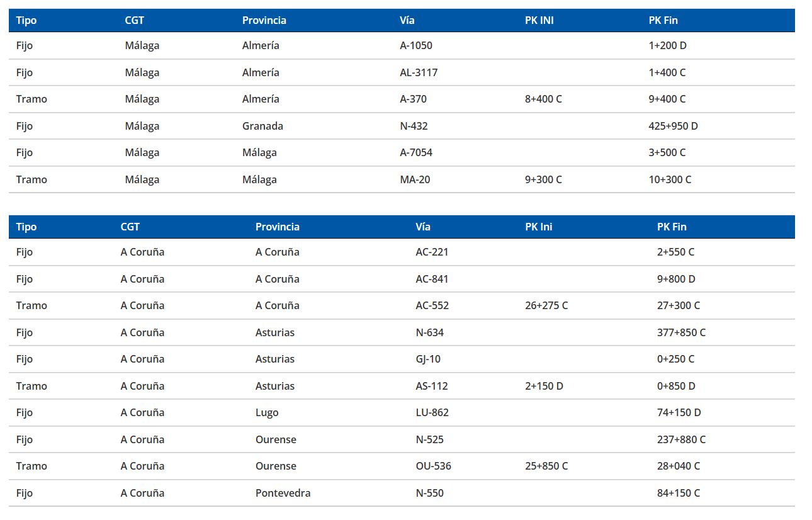The height and width of the screenshot is (520, 812).
Task: Click the Provincia header in A Coruña table
Action: pyautogui.click(x=278, y=227)
